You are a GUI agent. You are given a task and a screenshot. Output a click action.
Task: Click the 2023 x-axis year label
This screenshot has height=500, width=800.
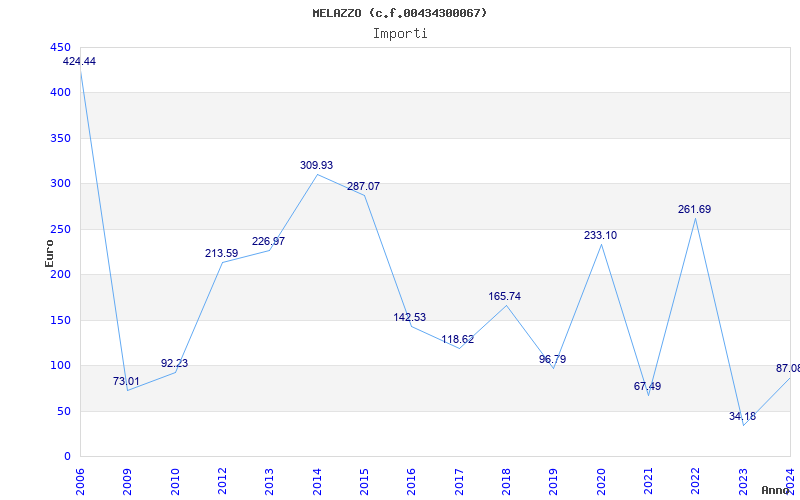pyautogui.click(x=743, y=481)
